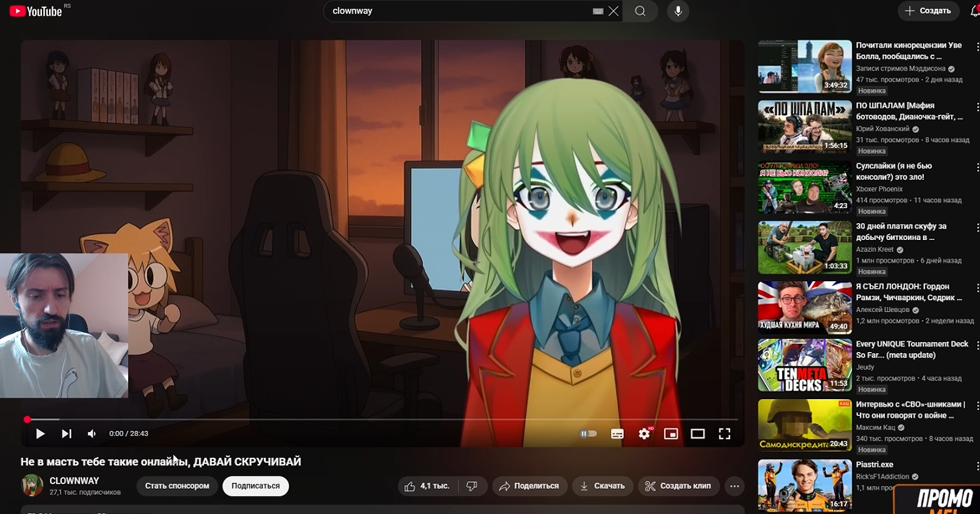Visit the Xboxer Phoenix channel
980x514 pixels.
879,189
